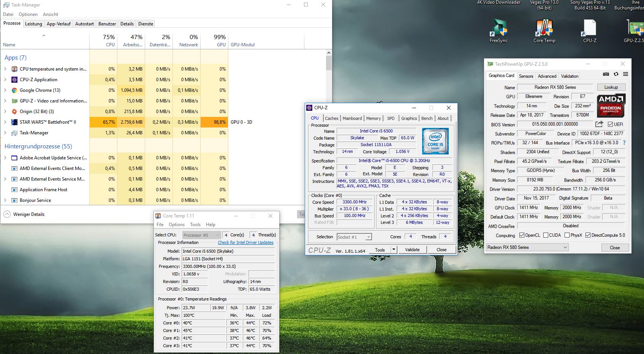Open the CPU-Z Tools dropdown arrow

(x=394, y=250)
